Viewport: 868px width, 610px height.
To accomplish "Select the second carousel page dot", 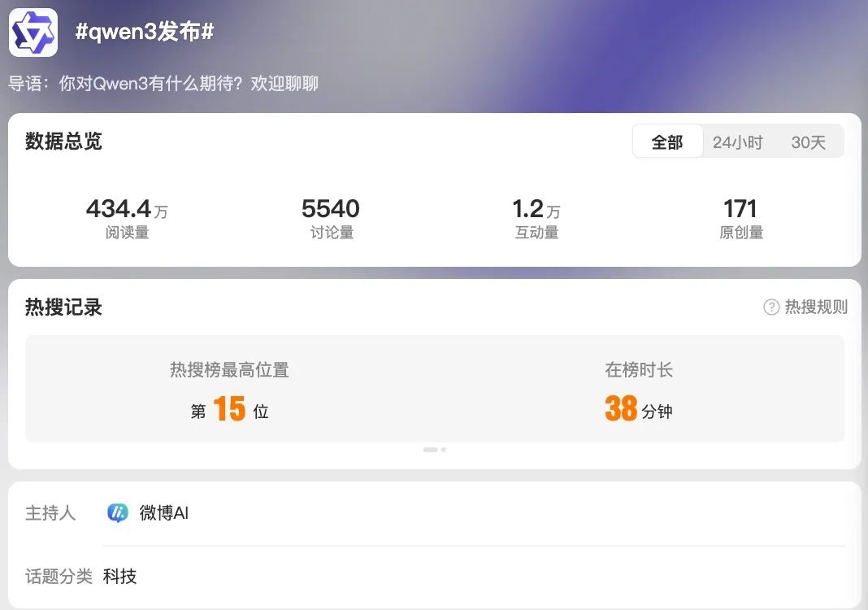I will pyautogui.click(x=444, y=449).
